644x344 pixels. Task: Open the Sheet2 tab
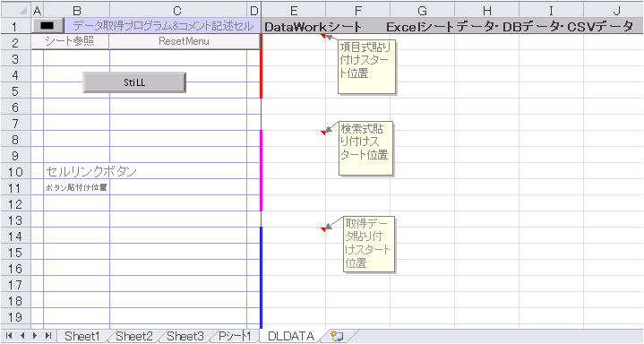click(133, 336)
